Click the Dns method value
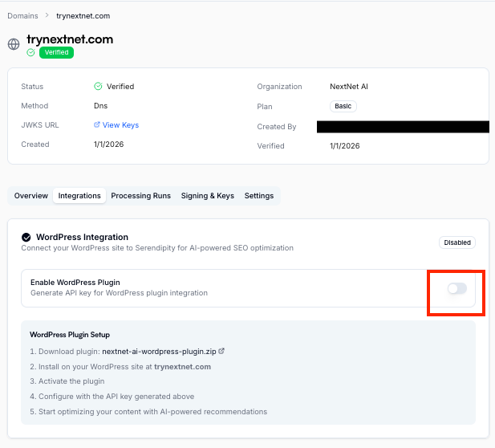This screenshot has height=448, width=495. [x=101, y=106]
